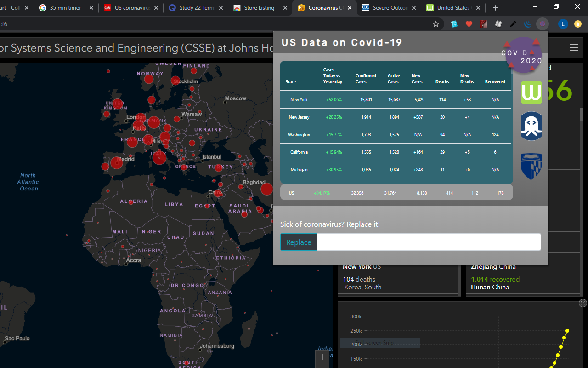Click the '104 deaths Korea, South' list entry
The width and height of the screenshot is (588, 368).
[398, 283]
